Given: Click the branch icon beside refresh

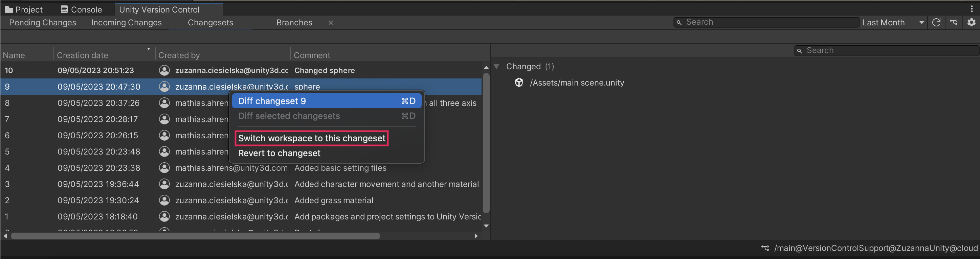Looking at the screenshot, I should tap(954, 22).
